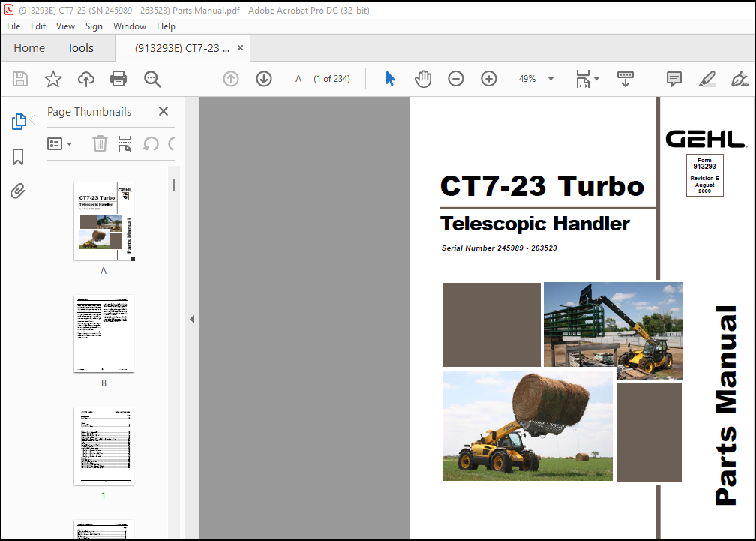Select page B thumbnail
The width and height of the screenshot is (756, 541).
[x=103, y=334]
